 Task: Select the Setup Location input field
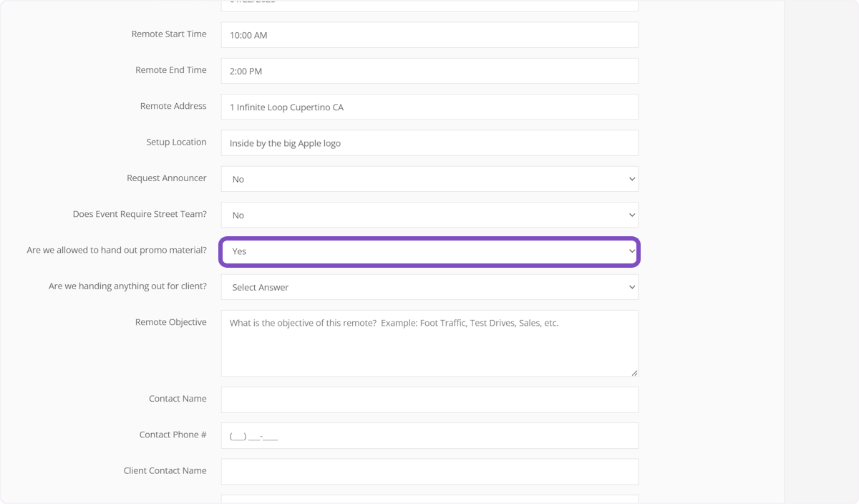429,143
